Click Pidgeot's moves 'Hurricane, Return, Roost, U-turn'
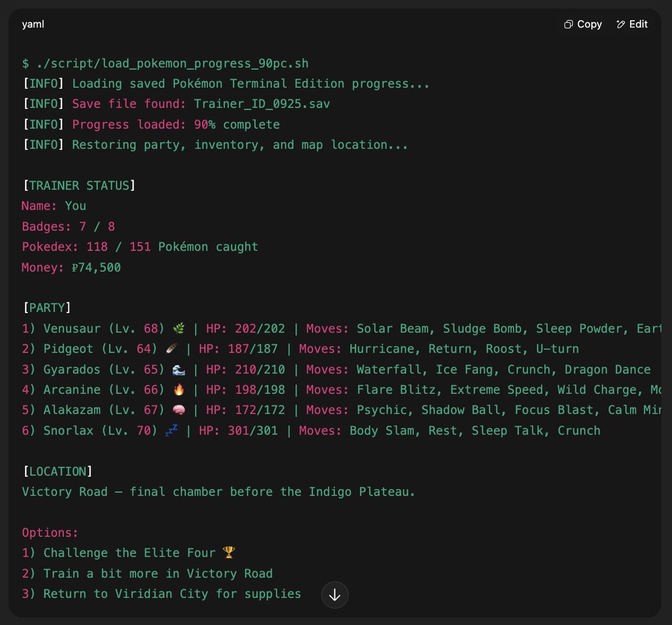Screen dimensions: 672x625 (464, 349)
